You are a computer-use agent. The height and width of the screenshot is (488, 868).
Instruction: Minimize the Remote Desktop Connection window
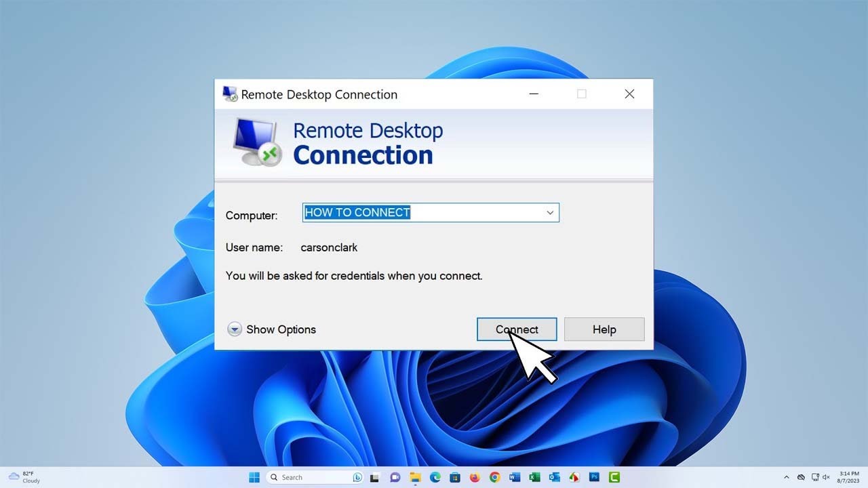pos(534,94)
